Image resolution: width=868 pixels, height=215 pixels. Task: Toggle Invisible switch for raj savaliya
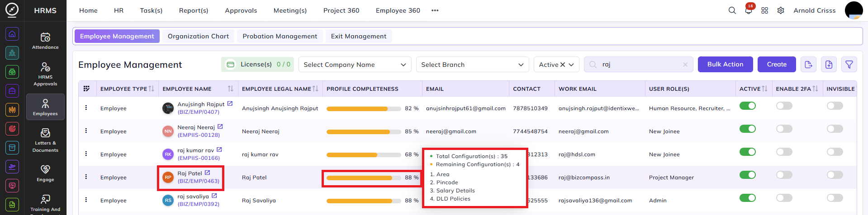click(x=835, y=198)
